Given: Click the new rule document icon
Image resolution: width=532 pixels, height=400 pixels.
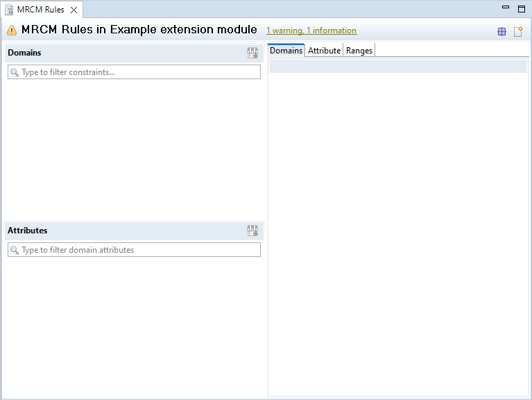Looking at the screenshot, I should click(x=517, y=31).
